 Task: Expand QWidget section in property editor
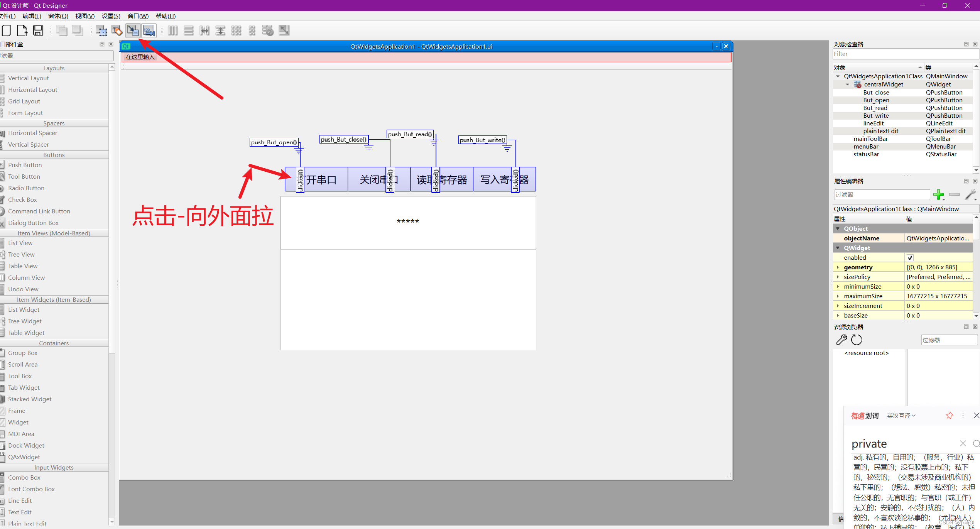pyautogui.click(x=837, y=248)
